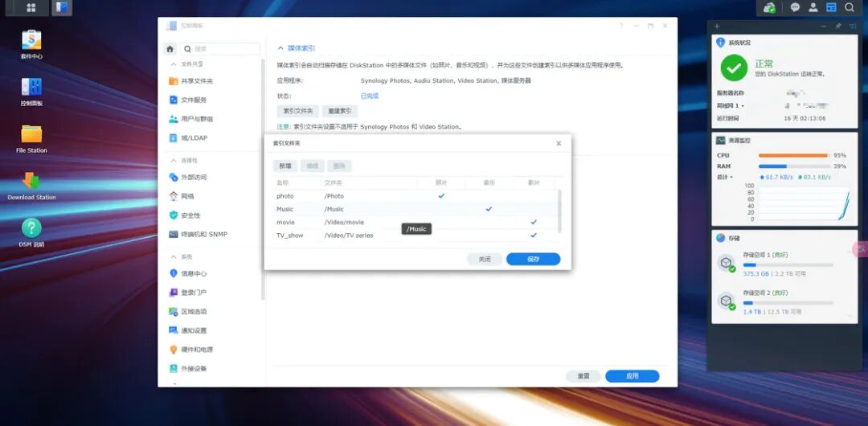Toggle music checkmark for Music row
This screenshot has width=868, height=426.
(x=489, y=209)
